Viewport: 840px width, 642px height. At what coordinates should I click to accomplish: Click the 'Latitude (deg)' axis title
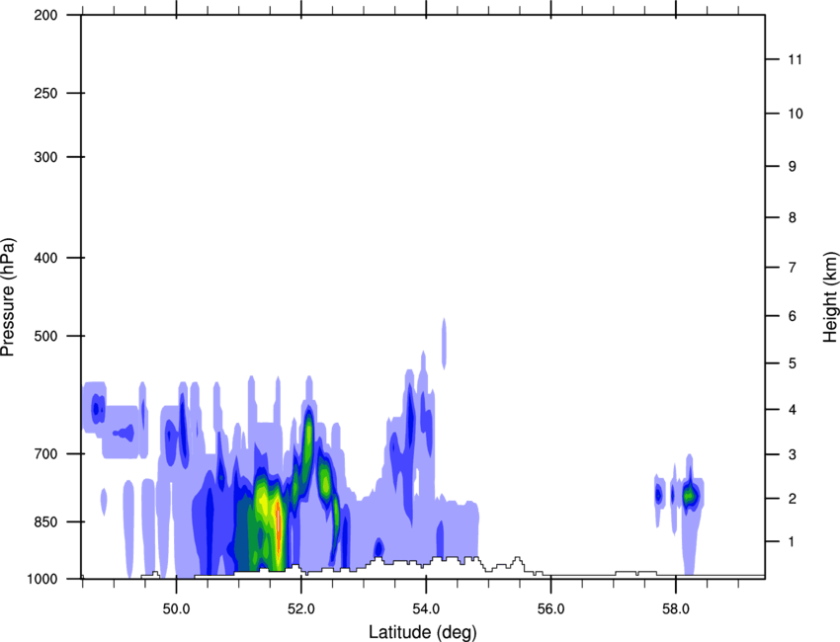click(422, 632)
